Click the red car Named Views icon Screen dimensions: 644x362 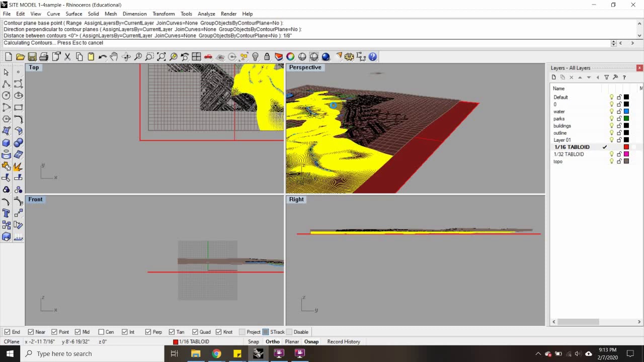pos(208,57)
